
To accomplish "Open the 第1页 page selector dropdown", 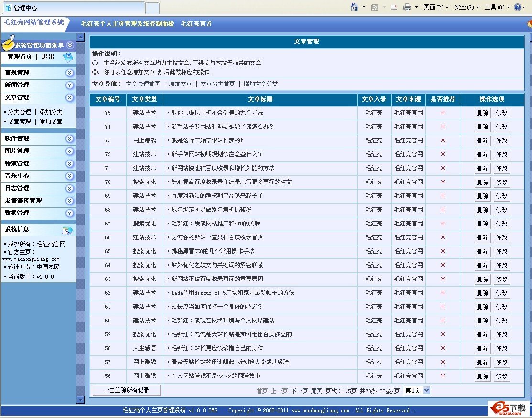I will point(417,390).
